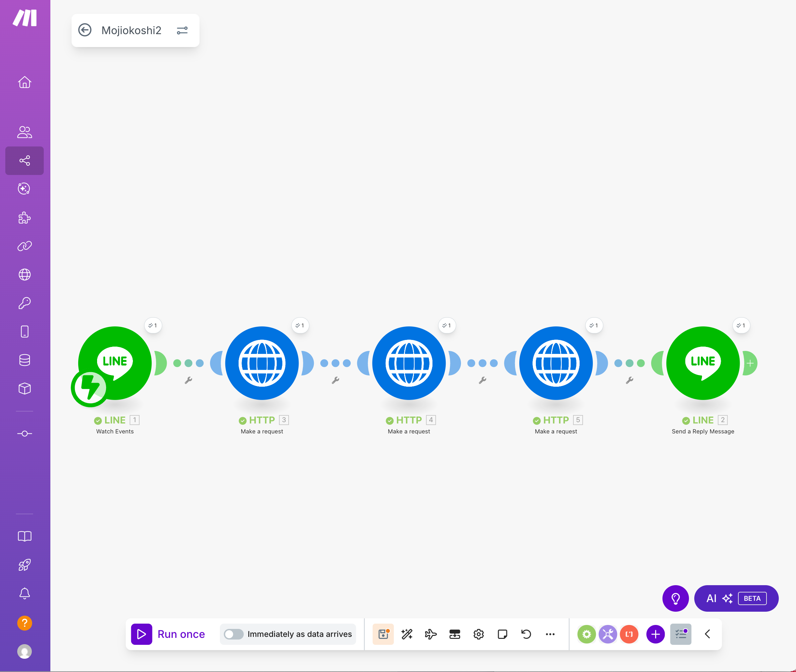Click the undo arrow icon
The width and height of the screenshot is (796, 672).
(526, 634)
